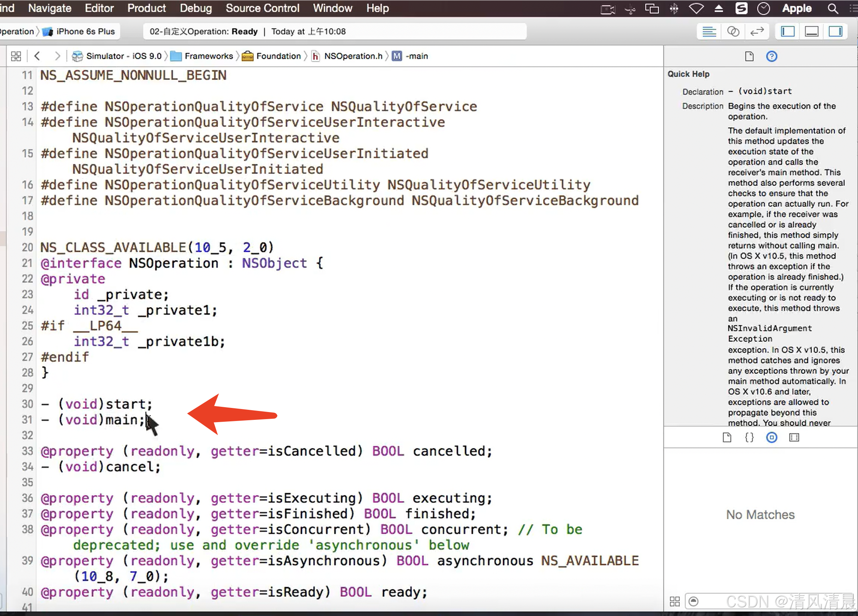Open the -main method jump list
Image resolution: width=858 pixels, height=616 pixels.
[416, 56]
